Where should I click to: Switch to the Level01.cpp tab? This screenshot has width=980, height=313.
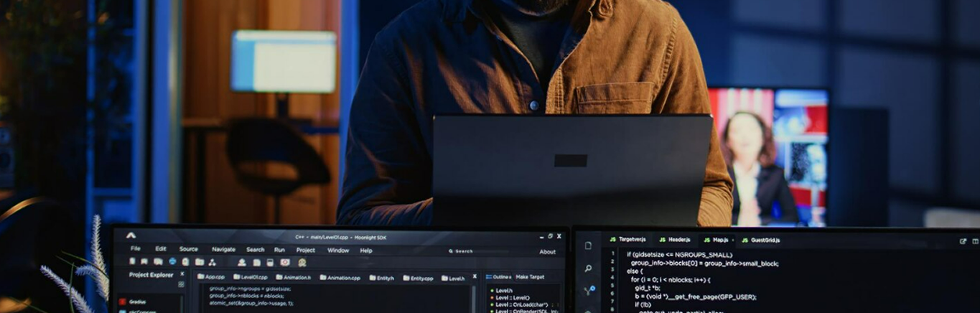point(251,277)
